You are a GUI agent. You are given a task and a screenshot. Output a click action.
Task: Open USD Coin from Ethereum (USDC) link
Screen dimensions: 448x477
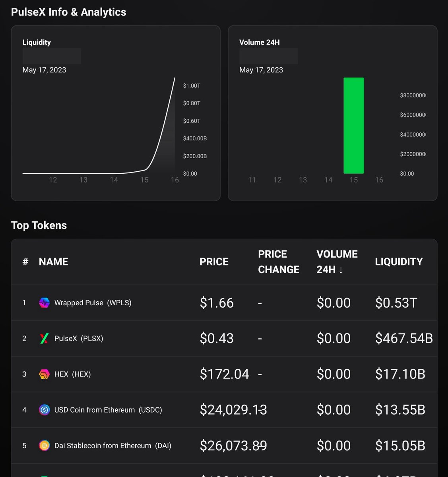click(108, 410)
